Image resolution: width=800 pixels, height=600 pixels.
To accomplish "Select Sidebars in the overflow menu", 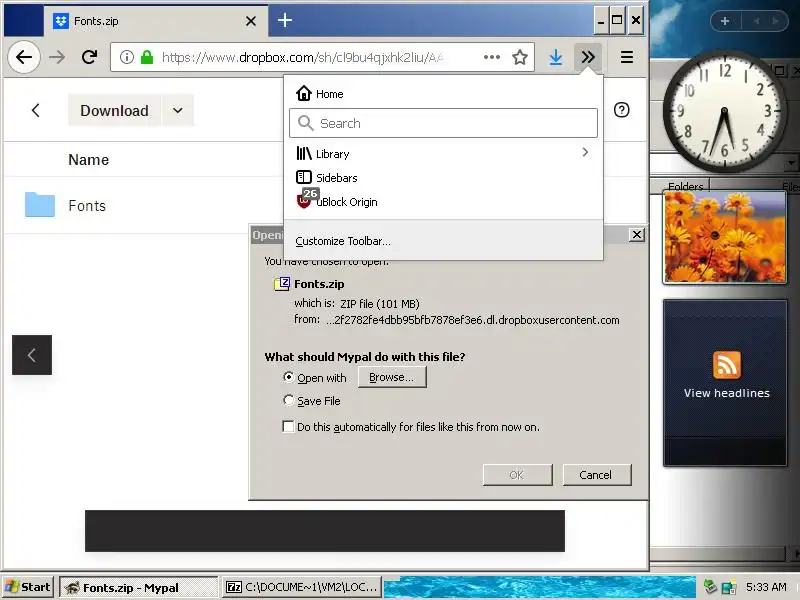I will pos(443,178).
